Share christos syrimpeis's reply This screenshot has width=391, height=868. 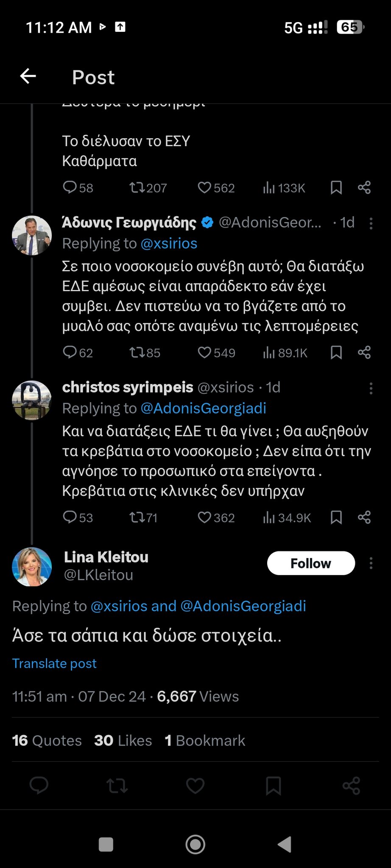(364, 517)
